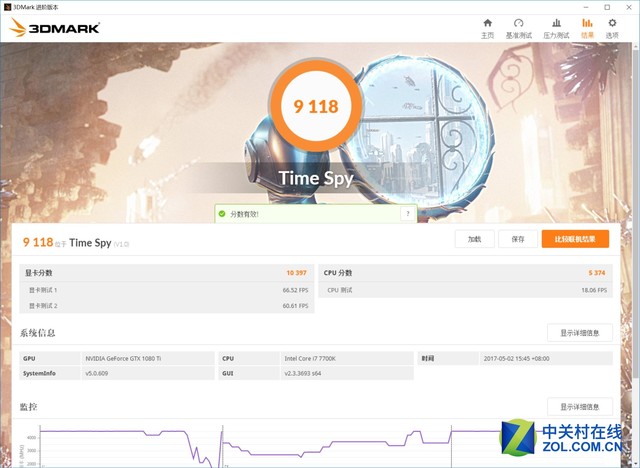Show detailed info for 系统信息 section
640x468 pixels.
pos(579,333)
